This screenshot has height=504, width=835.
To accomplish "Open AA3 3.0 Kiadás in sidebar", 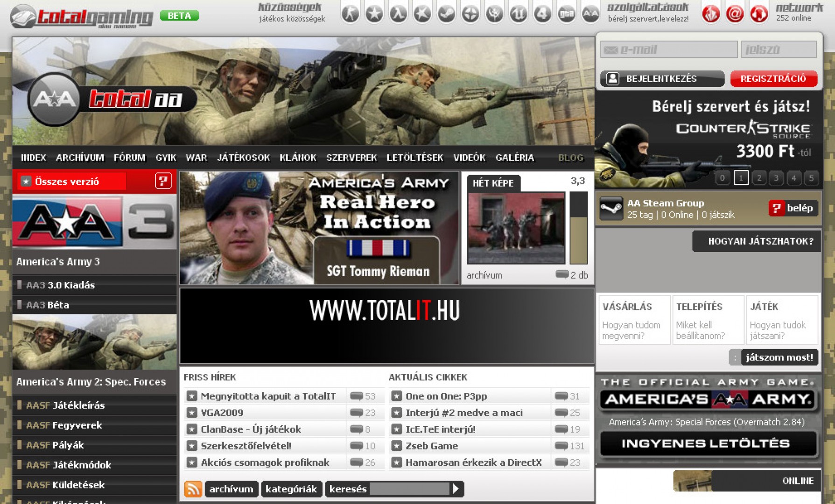I will pos(95,285).
